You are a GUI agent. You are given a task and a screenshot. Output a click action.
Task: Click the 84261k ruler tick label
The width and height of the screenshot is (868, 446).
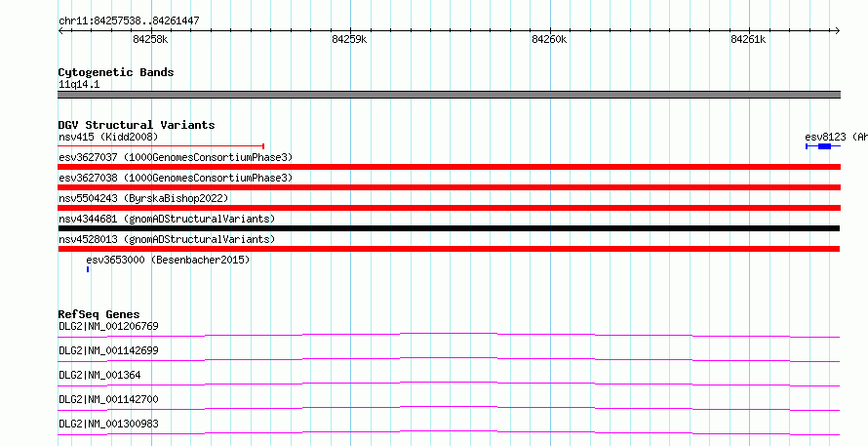pyautogui.click(x=748, y=39)
